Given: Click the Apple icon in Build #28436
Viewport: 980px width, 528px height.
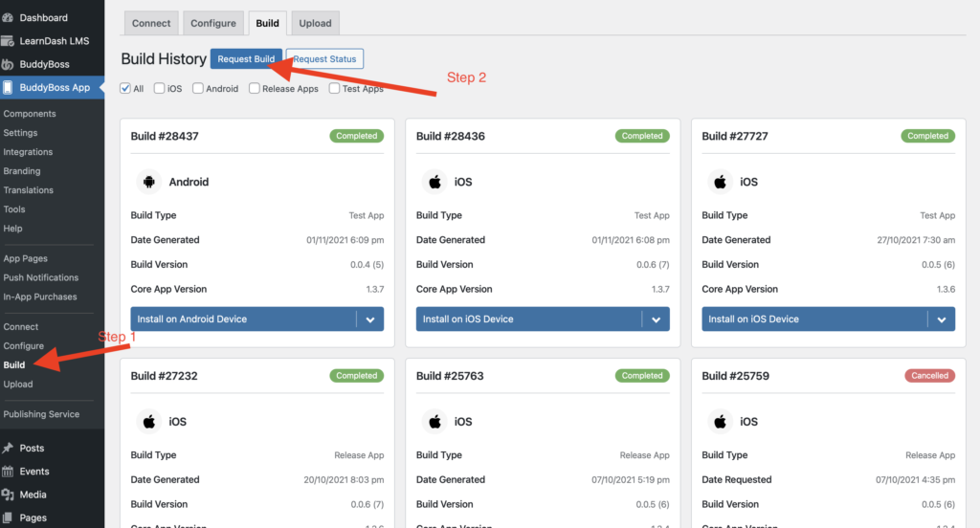Looking at the screenshot, I should coord(434,182).
